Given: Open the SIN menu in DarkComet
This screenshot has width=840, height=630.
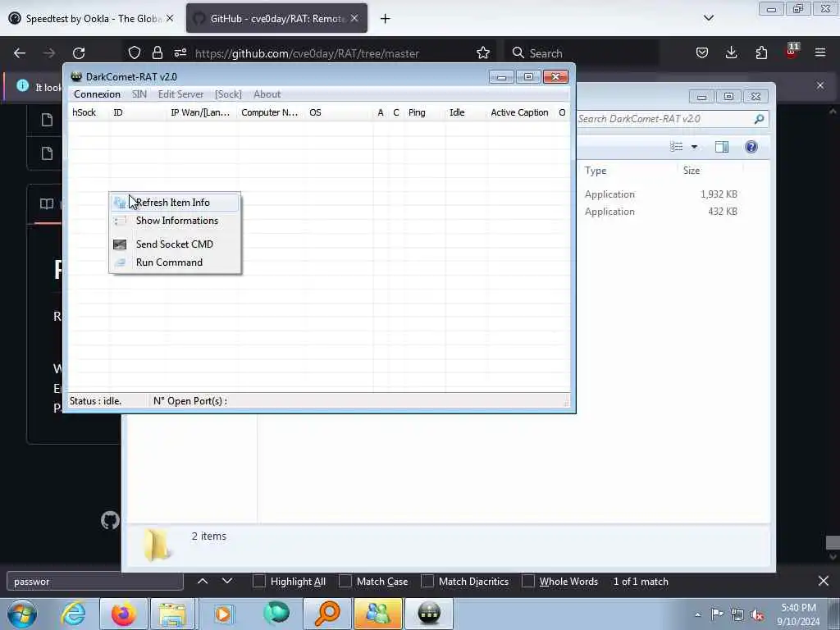Looking at the screenshot, I should tap(139, 94).
